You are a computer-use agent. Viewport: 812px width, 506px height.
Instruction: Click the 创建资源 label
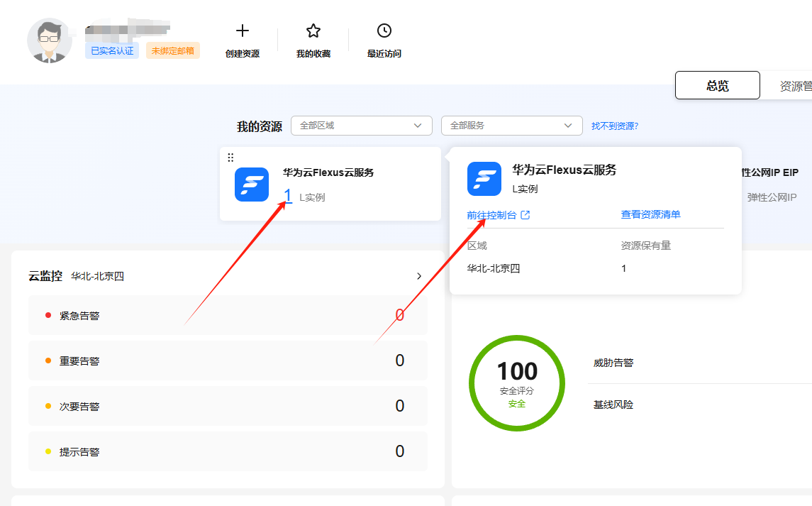pos(243,53)
